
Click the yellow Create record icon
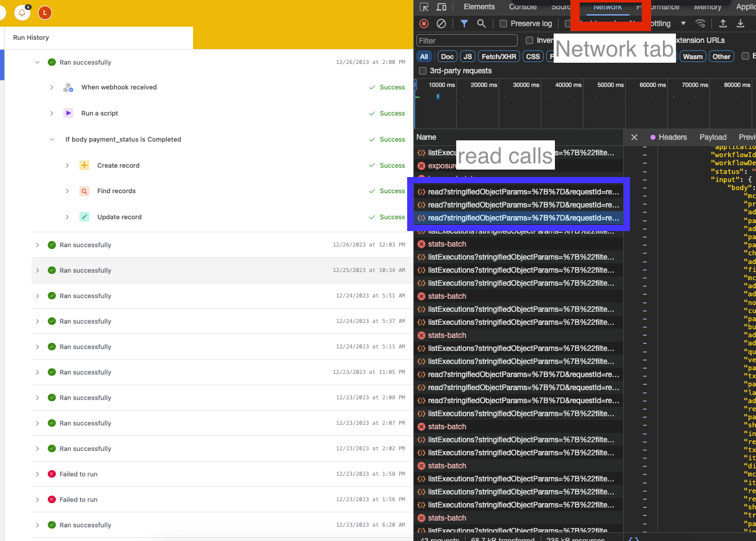[x=84, y=165]
